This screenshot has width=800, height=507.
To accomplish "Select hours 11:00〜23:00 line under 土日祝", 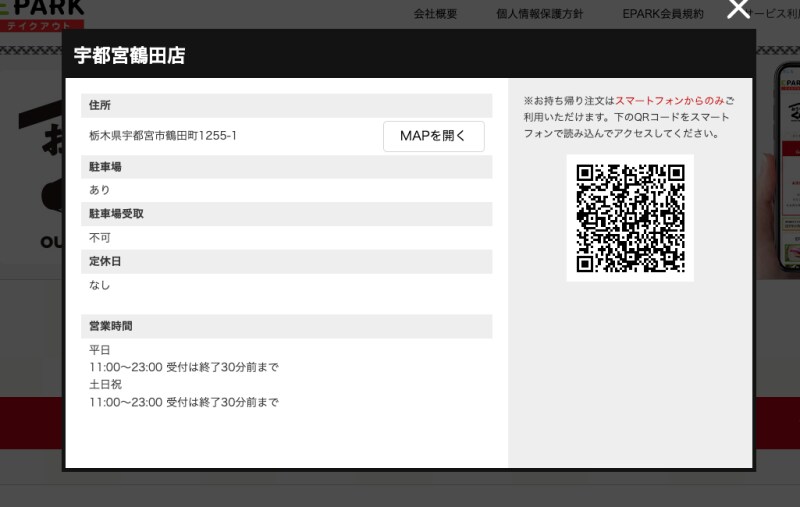I will [184, 402].
